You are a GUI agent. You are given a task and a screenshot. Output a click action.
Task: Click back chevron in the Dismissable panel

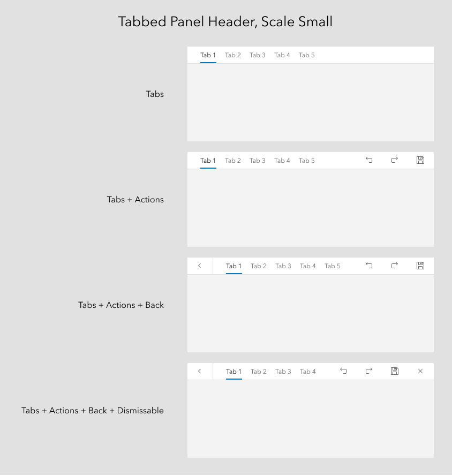click(x=199, y=371)
